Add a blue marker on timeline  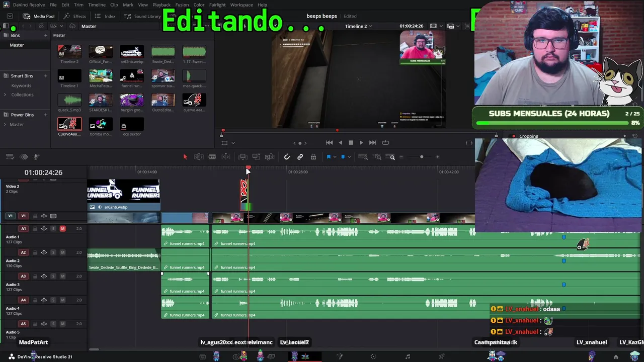343,157
